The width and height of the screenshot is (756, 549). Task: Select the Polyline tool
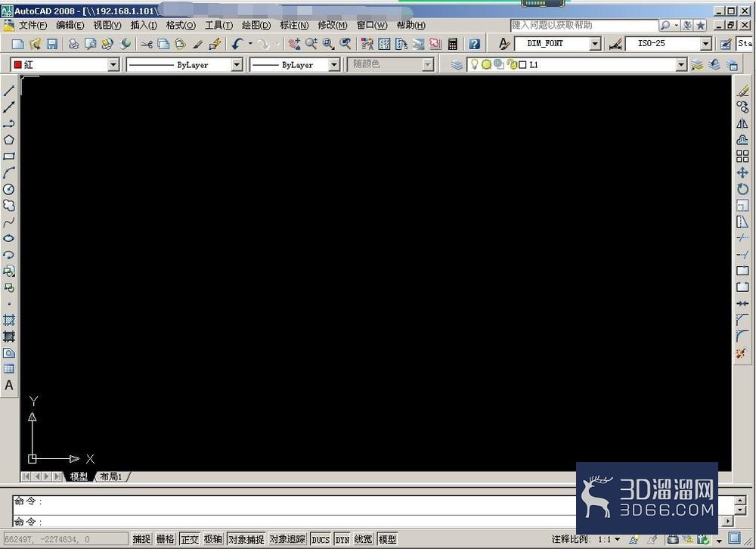(x=8, y=123)
